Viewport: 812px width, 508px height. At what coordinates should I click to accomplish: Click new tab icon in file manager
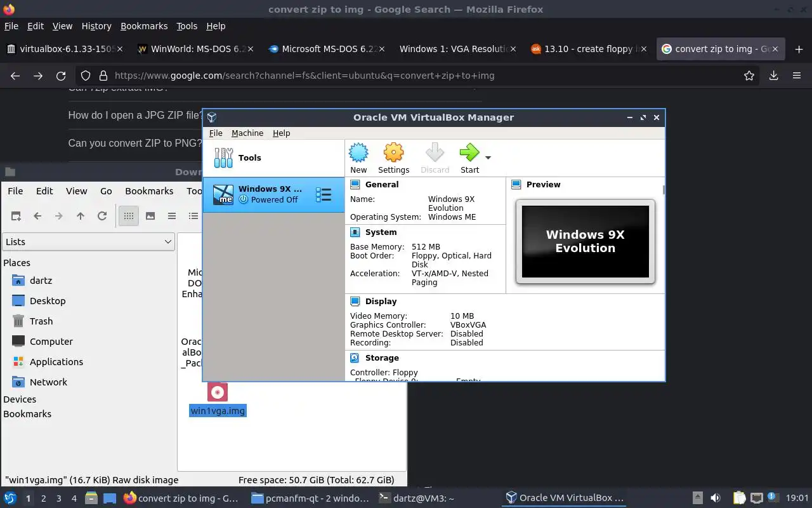click(x=16, y=216)
